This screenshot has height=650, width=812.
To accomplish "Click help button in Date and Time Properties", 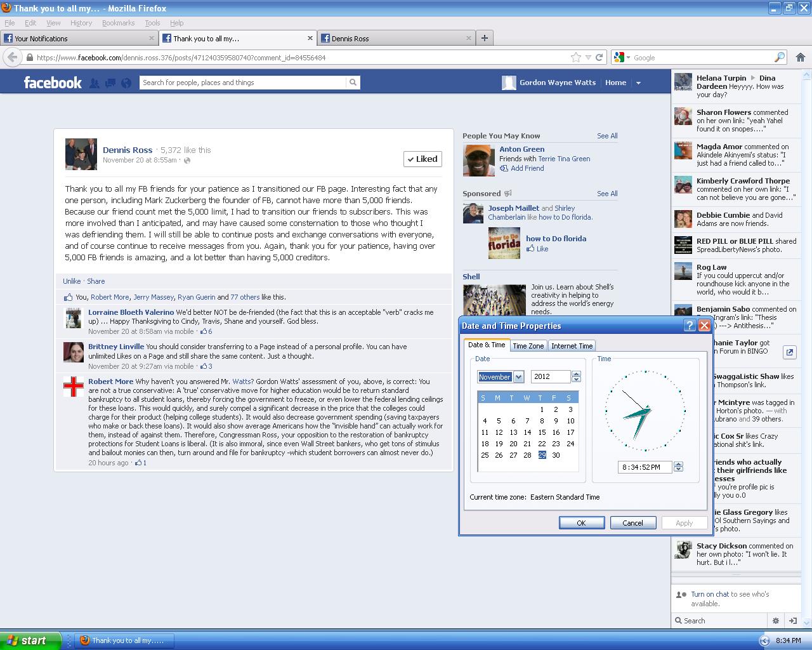I will (690, 326).
